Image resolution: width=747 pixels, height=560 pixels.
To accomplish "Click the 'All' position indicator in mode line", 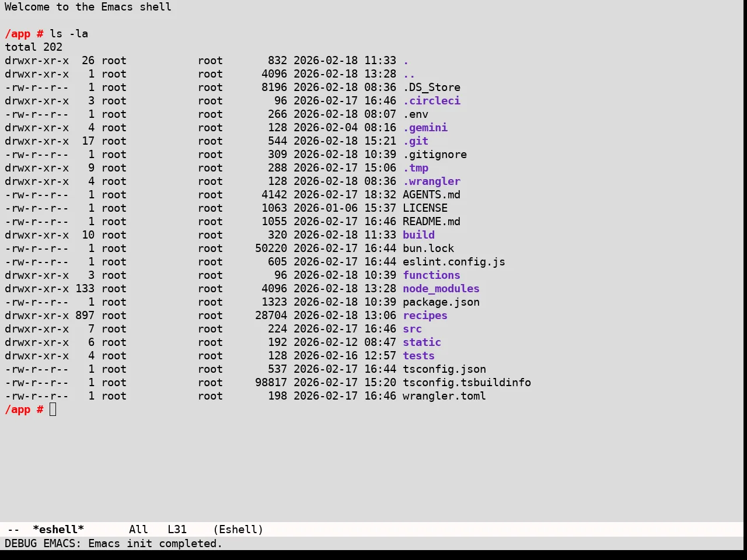I will (x=138, y=530).
